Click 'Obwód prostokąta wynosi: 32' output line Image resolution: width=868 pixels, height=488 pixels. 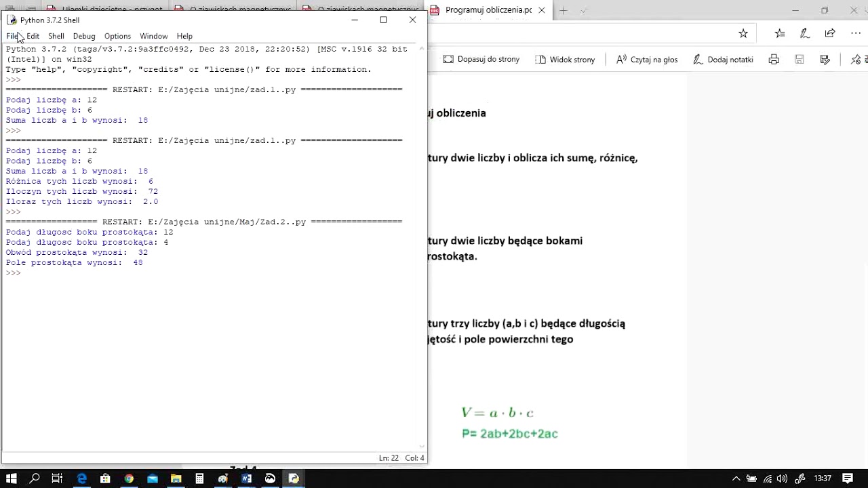77,252
